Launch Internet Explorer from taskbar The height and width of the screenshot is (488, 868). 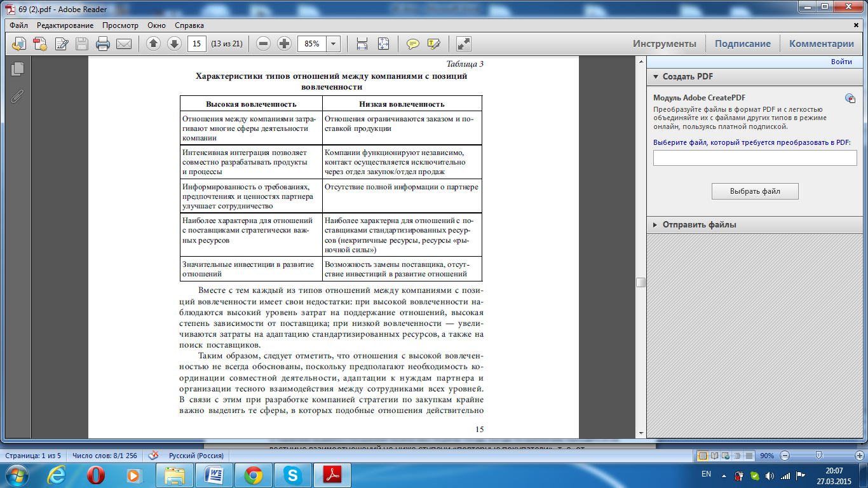point(58,475)
